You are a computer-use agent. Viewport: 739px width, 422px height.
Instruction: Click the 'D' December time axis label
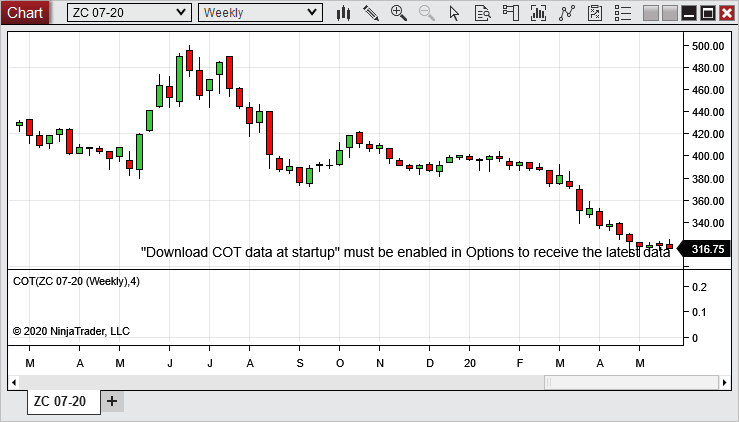[x=429, y=364]
